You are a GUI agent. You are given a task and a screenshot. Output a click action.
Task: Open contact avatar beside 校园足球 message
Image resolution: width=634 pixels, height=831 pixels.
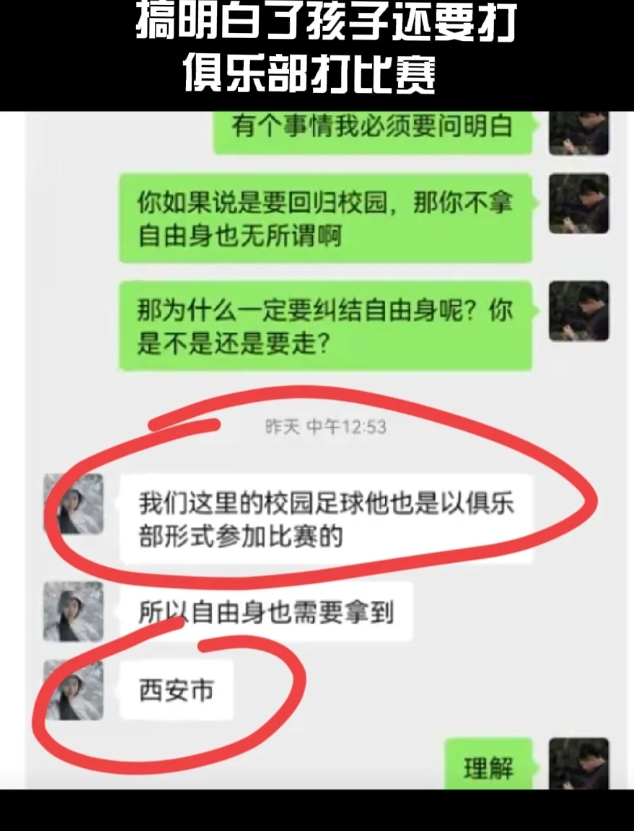[73, 503]
